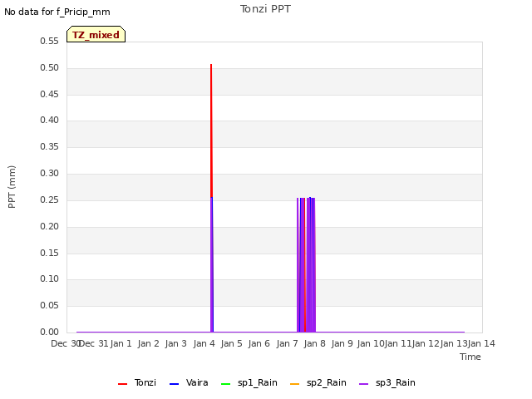
Task: Click the Jan 14 x-axis tick label
Action: (x=481, y=343)
